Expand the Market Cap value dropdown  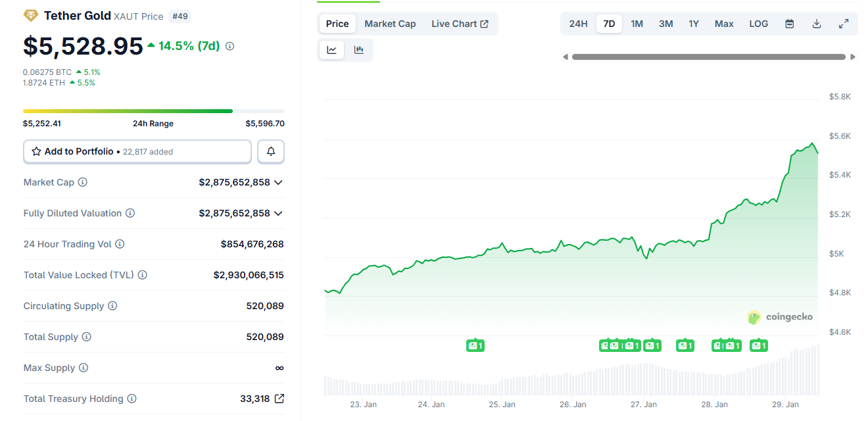coord(278,182)
